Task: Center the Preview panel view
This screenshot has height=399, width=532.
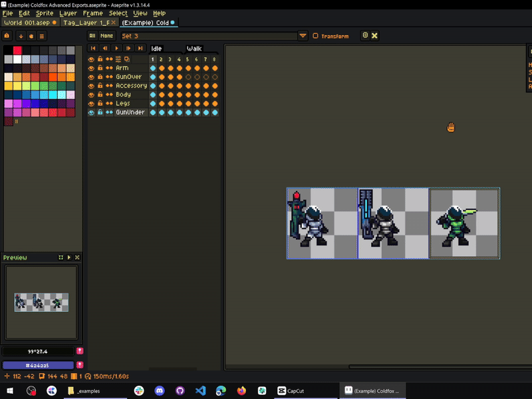Action: pyautogui.click(x=61, y=257)
